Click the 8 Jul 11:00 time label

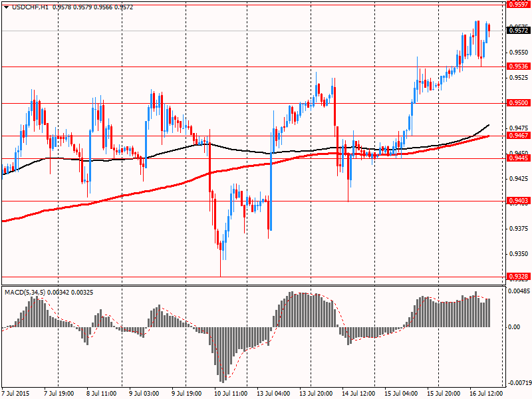tap(102, 394)
